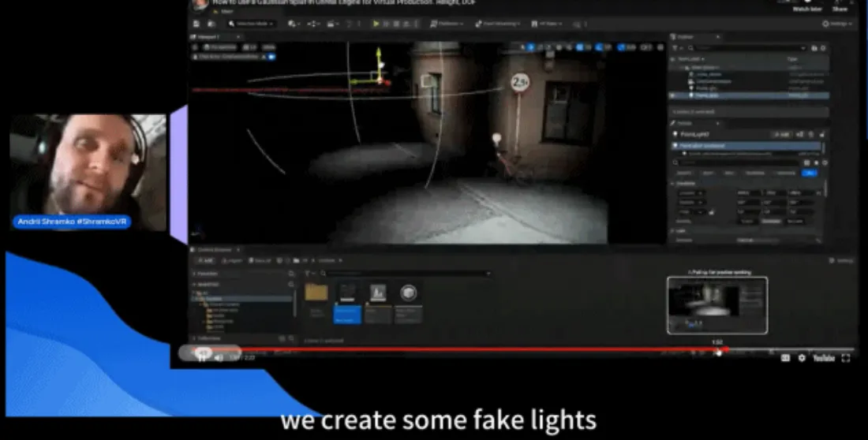868x440 pixels.
Task: Select the highlighted PointLight row in Outliner
Action: [750, 95]
